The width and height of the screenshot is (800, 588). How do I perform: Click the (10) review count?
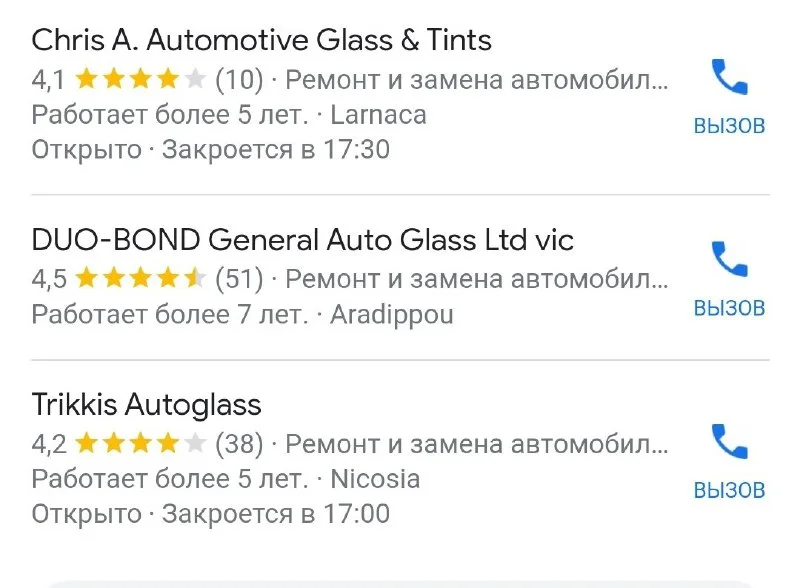point(239,80)
